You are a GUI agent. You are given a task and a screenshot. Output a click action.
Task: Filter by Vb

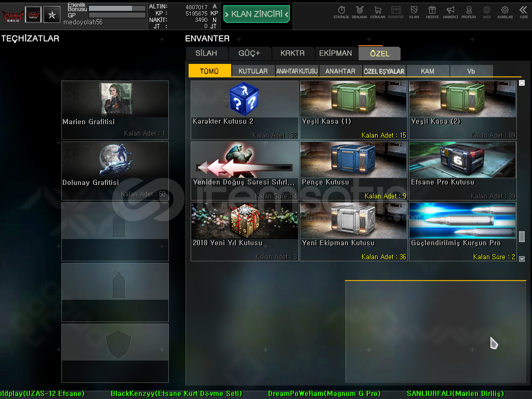(471, 71)
